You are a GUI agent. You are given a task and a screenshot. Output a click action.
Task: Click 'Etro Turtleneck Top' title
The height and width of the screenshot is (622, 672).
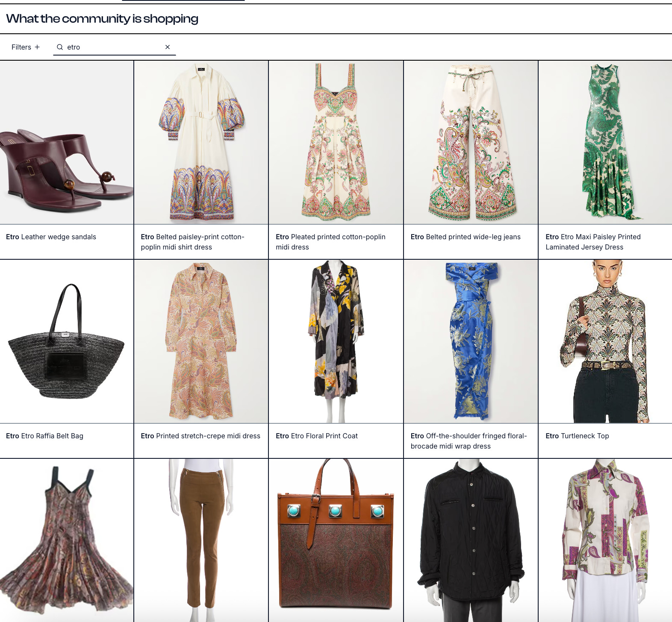[577, 436]
